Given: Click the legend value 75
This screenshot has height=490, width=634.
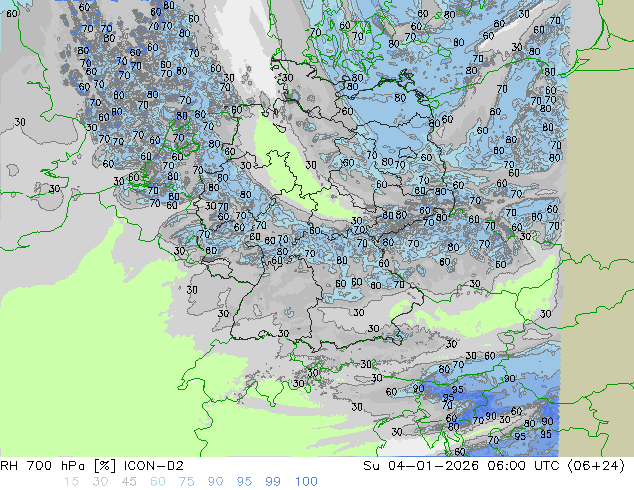Looking at the screenshot, I should pyautogui.click(x=186, y=482).
